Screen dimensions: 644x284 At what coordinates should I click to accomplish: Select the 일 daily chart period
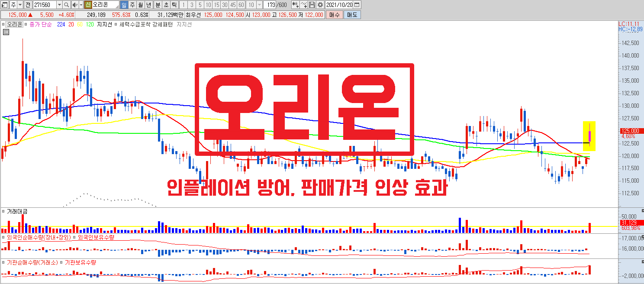[x=124, y=5]
